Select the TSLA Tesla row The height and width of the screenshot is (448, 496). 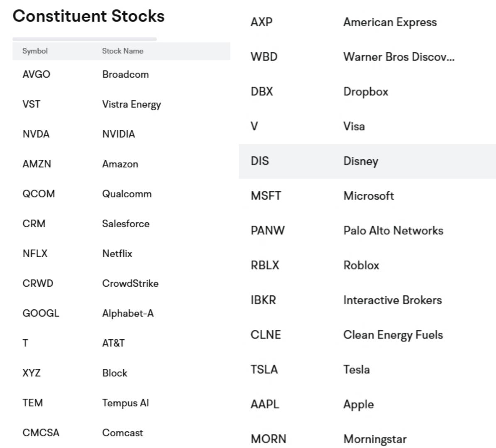tap(367, 370)
